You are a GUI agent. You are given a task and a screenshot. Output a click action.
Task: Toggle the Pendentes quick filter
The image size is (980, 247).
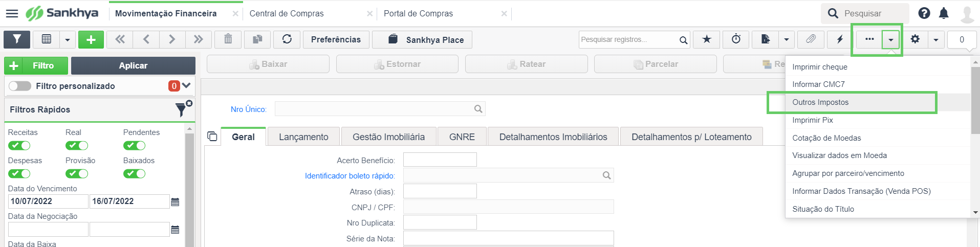pyautogui.click(x=134, y=146)
